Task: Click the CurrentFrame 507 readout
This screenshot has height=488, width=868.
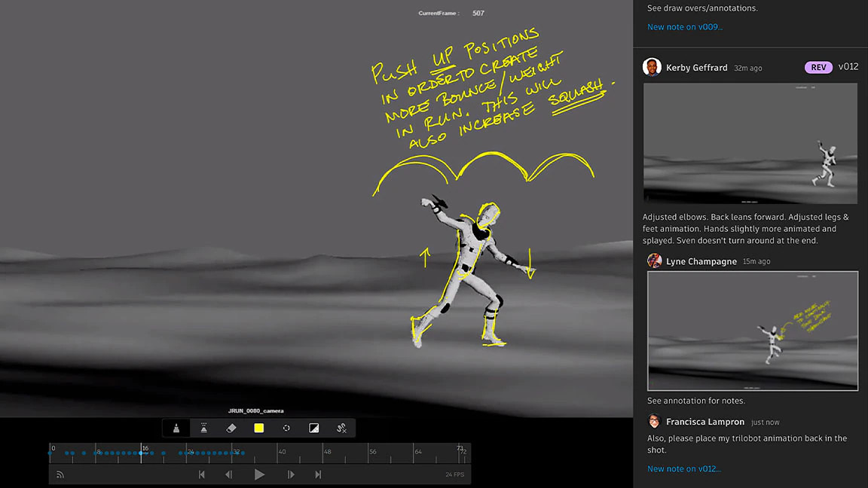Action: [x=451, y=13]
